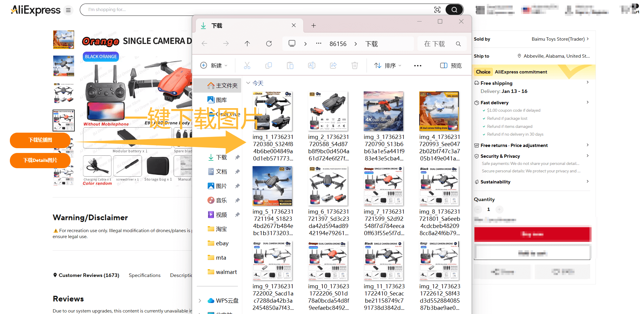The height and width of the screenshot is (314, 644).
Task: Select file img_12_1736231722612 thumbnail
Action: pyautogui.click(x=439, y=261)
